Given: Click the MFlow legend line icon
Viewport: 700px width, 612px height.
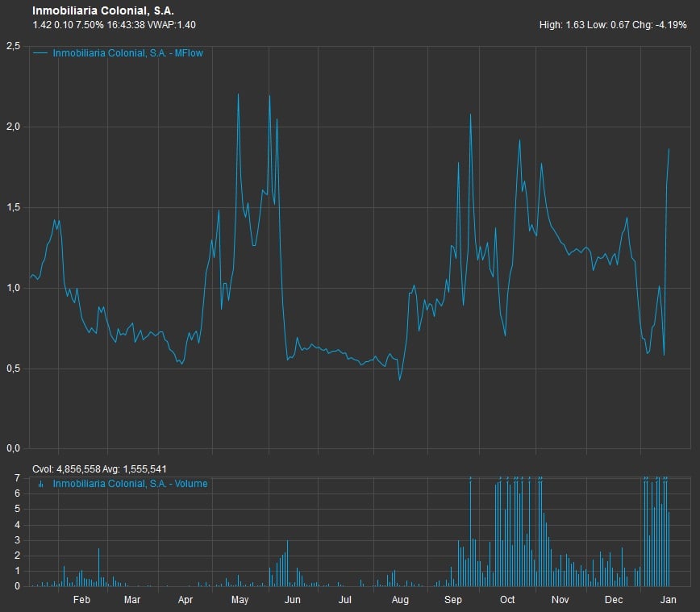Looking at the screenshot, I should click(x=40, y=53).
